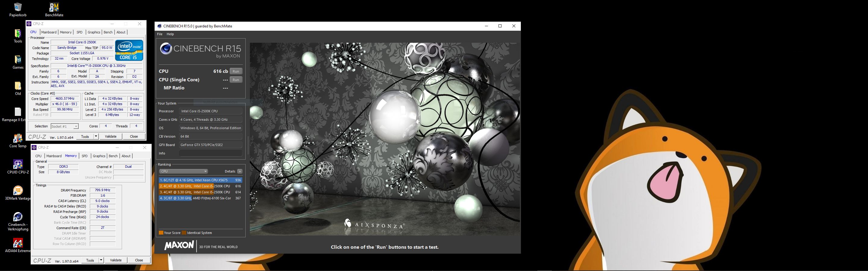
Task: Select ranking row with score 614
Action: [x=200, y=192]
